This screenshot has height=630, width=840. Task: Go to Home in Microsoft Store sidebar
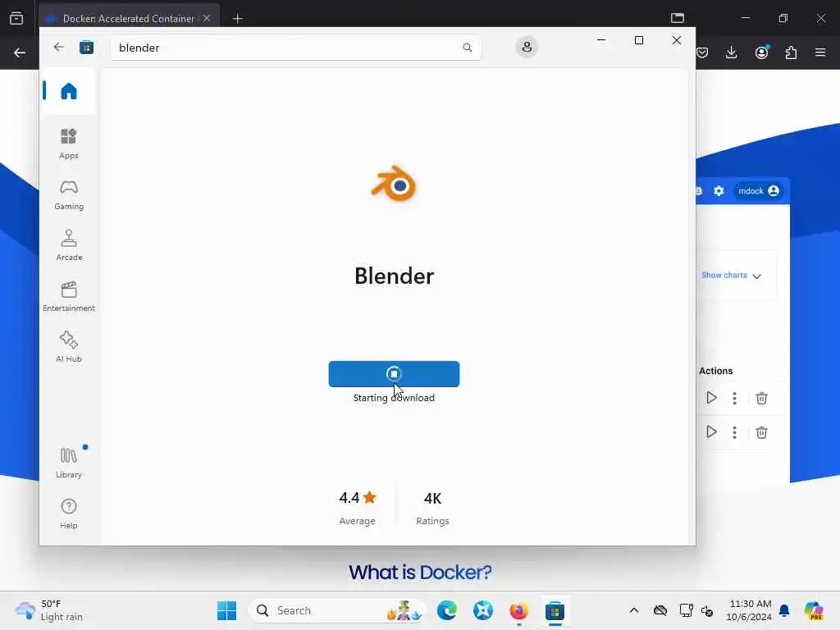[x=69, y=91]
